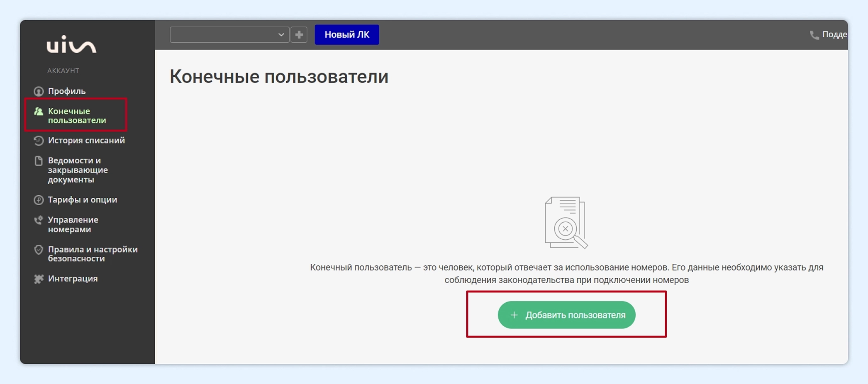Open История списаний section
This screenshot has width=868, height=384.
click(x=86, y=141)
